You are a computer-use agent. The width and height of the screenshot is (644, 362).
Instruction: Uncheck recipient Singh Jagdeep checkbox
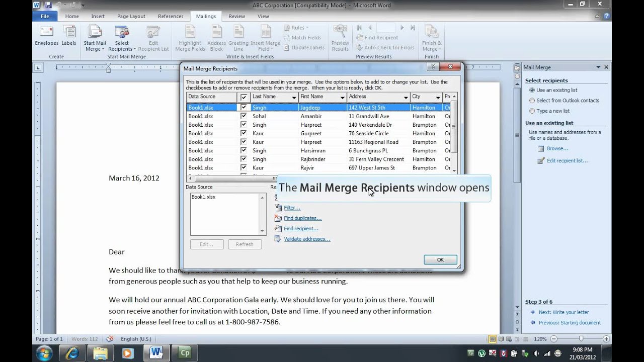pyautogui.click(x=244, y=108)
